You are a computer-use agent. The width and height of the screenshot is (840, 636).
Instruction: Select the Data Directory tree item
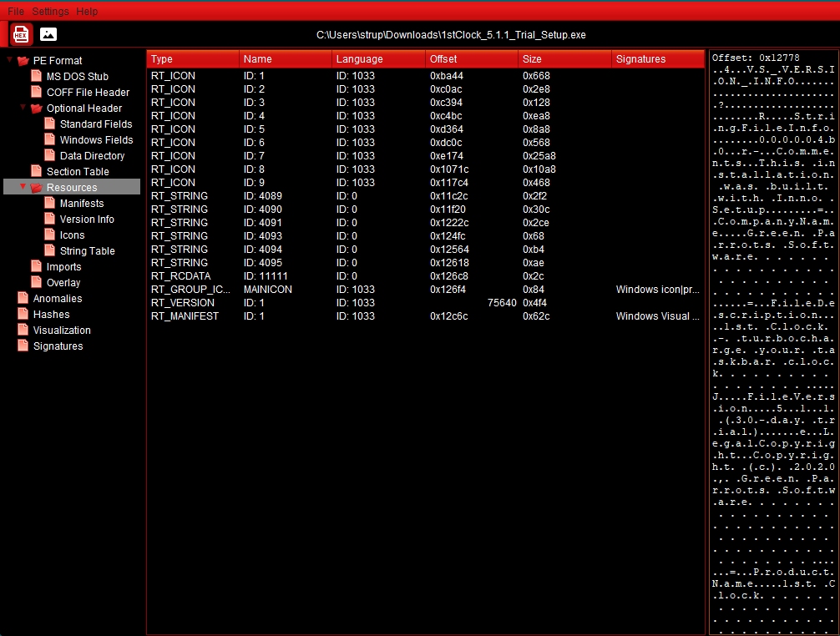pyautogui.click(x=92, y=156)
